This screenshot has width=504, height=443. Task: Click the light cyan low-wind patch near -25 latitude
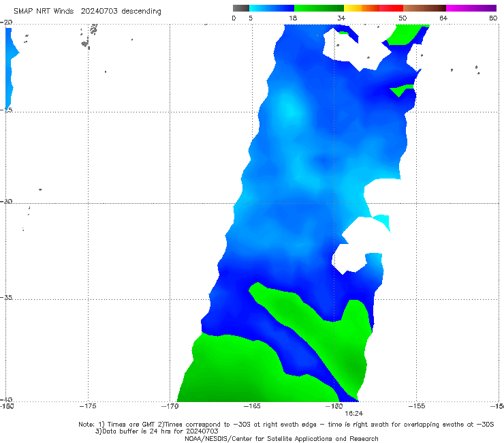(x=290, y=108)
